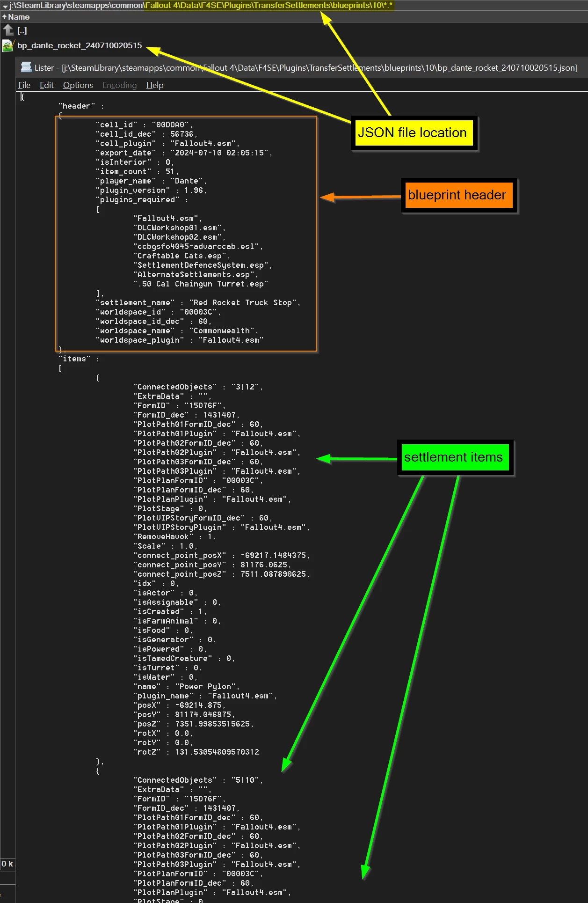Viewport: 588px width, 903px height.
Task: Click the "posY" : 81174.046875 line
Action: click(184, 715)
